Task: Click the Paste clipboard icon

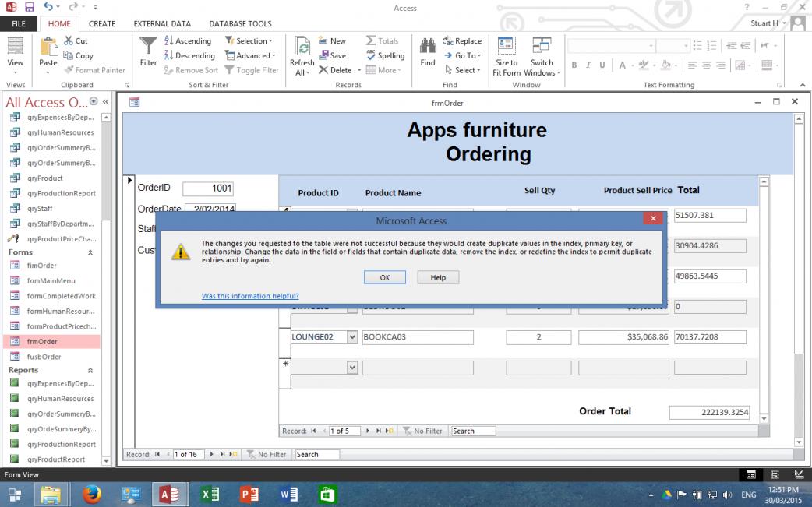Action: click(48, 47)
